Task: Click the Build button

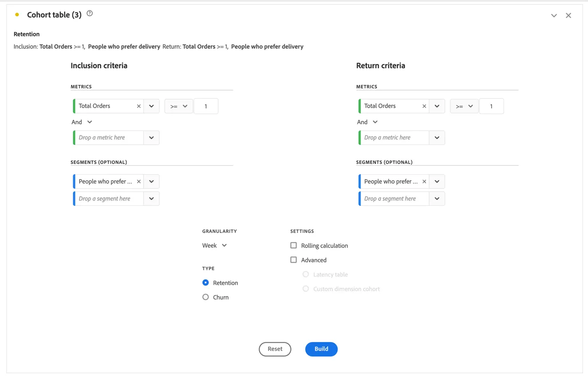Action: tap(321, 349)
